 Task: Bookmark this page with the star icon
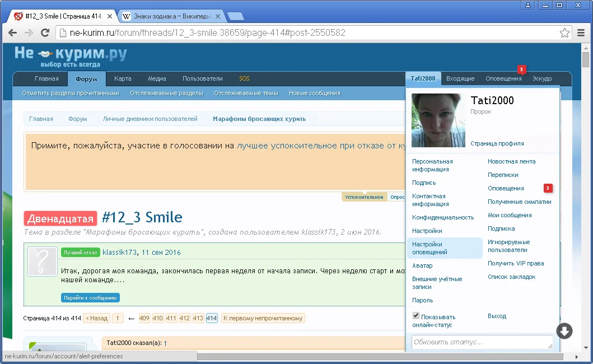tap(564, 33)
